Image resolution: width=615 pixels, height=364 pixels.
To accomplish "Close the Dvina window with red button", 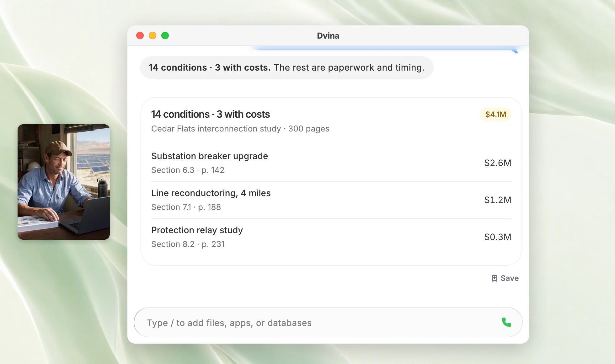I will pyautogui.click(x=140, y=35).
